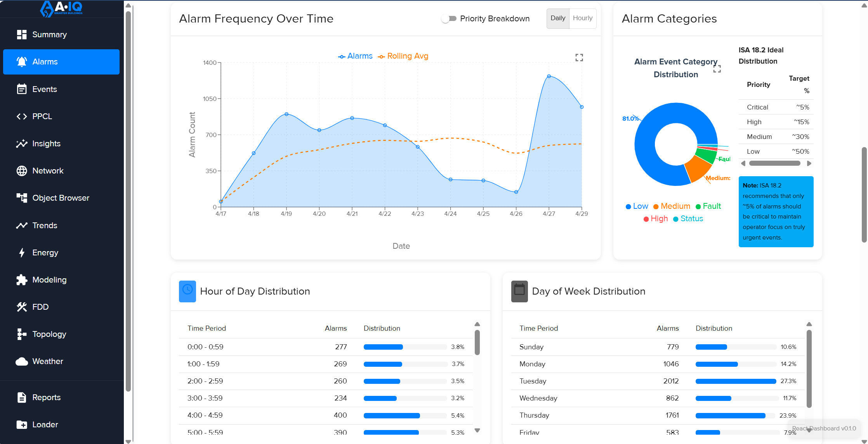Image resolution: width=868 pixels, height=444 pixels.
Task: Toggle the Fault category in donut legend
Action: coord(708,206)
